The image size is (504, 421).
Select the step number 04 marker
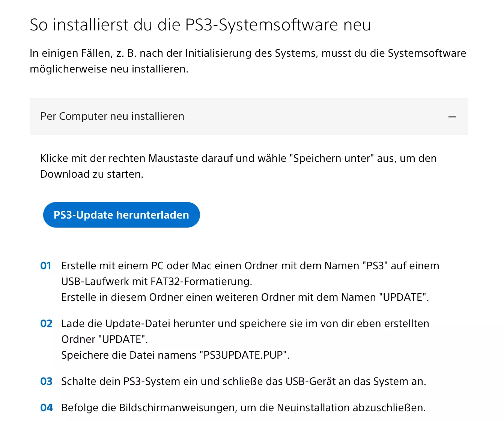(46, 408)
